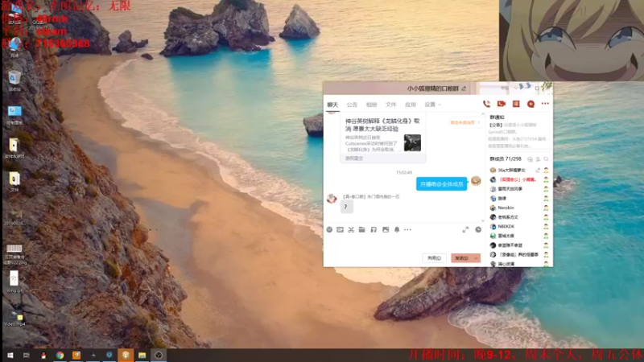Viewport: 644px width, 362px height.
Task: Insert a picture using the image icon
Action: 386,230
